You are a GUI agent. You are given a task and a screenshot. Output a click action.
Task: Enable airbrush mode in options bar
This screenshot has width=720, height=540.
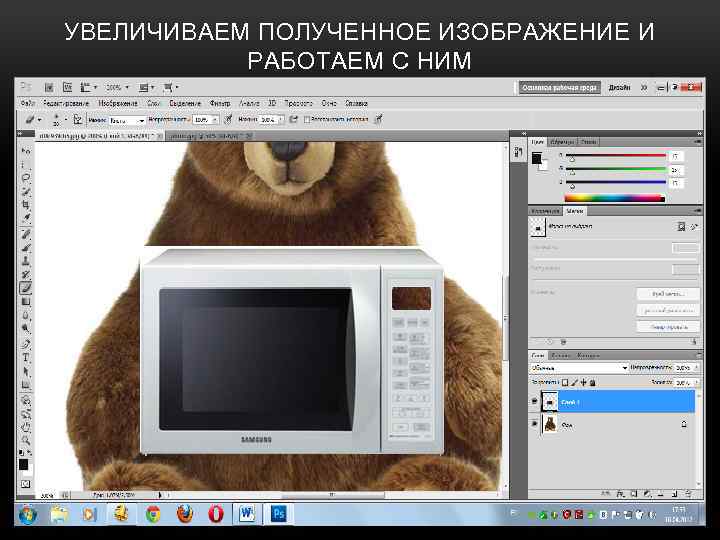coord(294,119)
